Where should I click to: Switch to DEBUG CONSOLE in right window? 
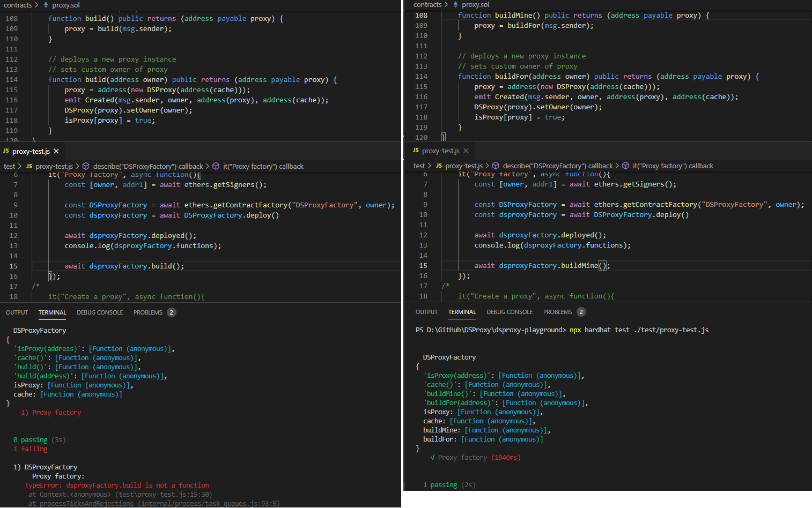tap(509, 312)
